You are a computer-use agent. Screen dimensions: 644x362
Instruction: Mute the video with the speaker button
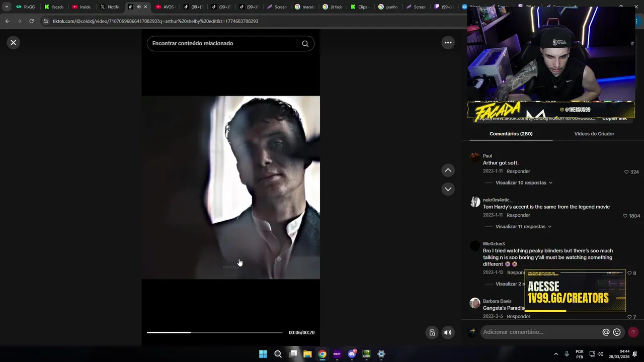(x=448, y=332)
